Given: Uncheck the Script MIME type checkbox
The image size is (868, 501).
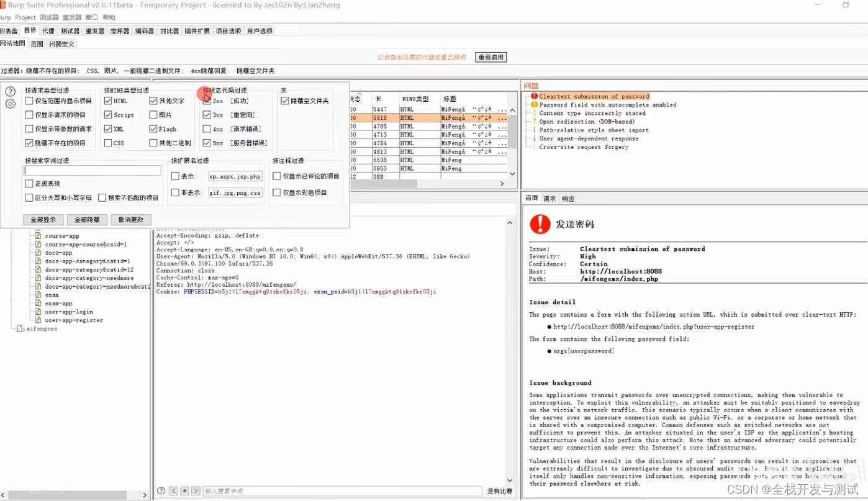Looking at the screenshot, I should click(108, 115).
